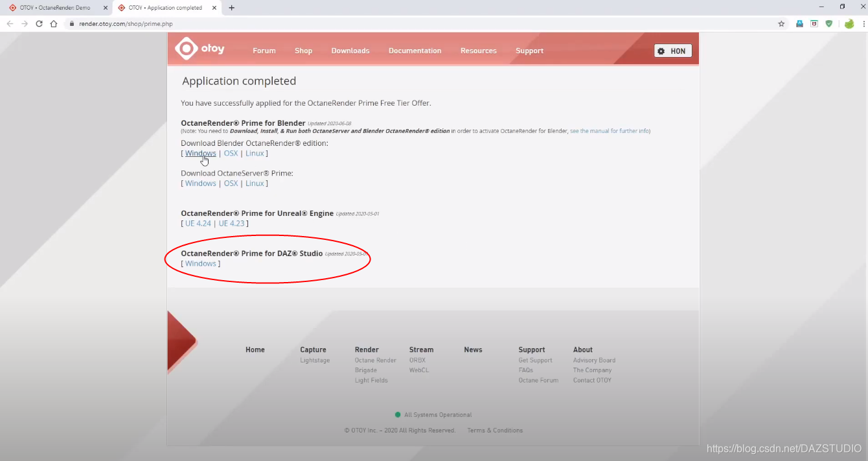868x461 pixels.
Task: Click the green systems status dot
Action: coord(398,415)
